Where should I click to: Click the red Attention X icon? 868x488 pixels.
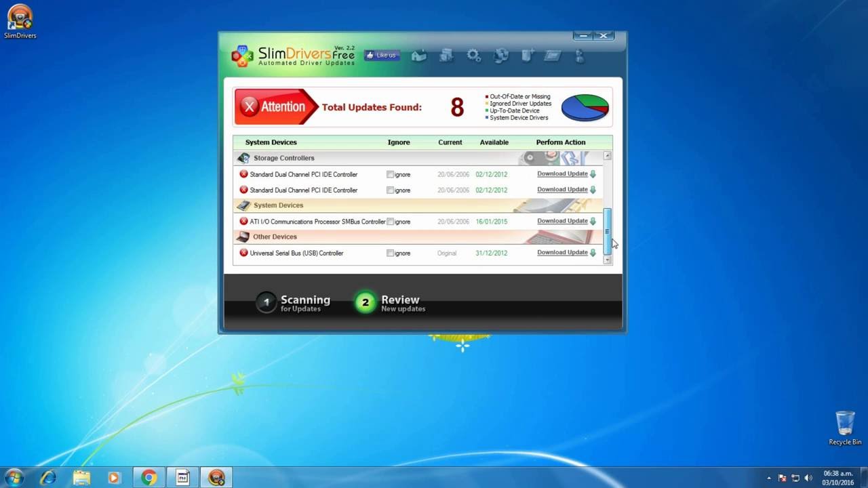pos(250,106)
